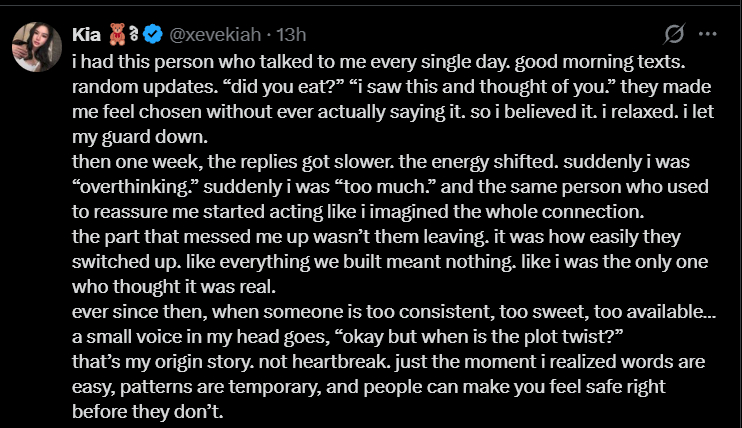
Task: Click the Grok explain post icon
Action: coord(674,34)
